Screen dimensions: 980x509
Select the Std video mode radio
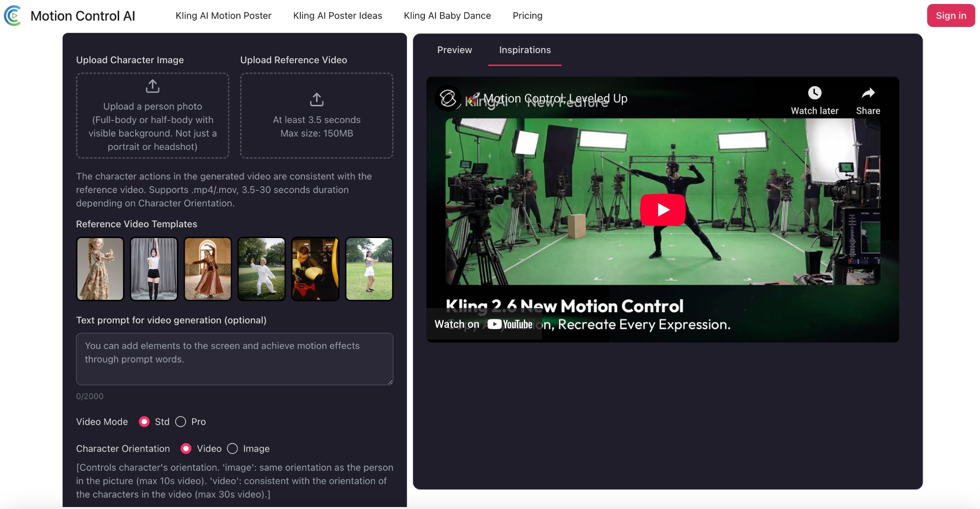(144, 422)
